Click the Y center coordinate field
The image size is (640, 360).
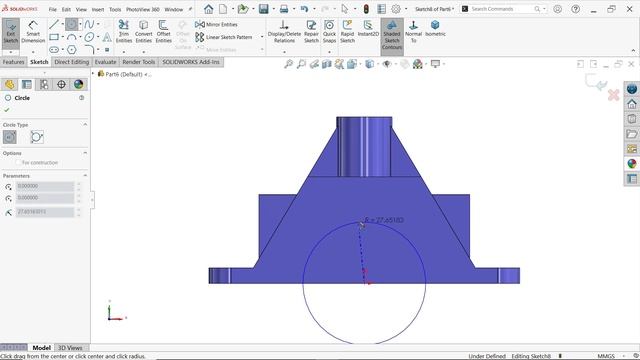click(x=45, y=198)
